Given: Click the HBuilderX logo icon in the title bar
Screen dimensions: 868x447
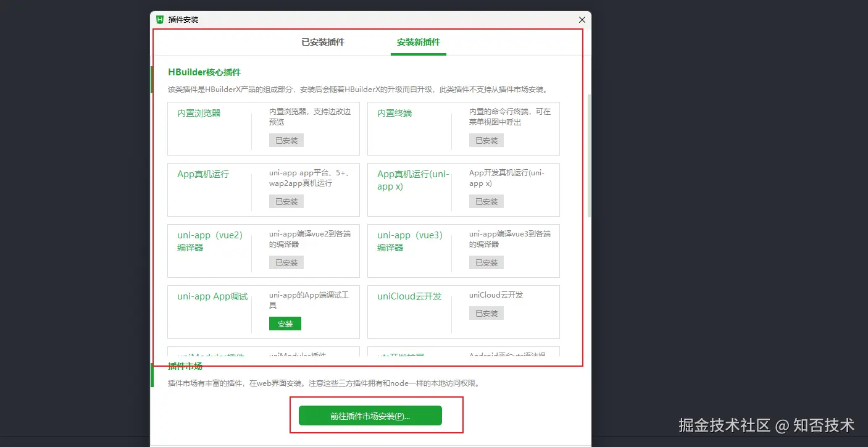Looking at the screenshot, I should (x=160, y=20).
